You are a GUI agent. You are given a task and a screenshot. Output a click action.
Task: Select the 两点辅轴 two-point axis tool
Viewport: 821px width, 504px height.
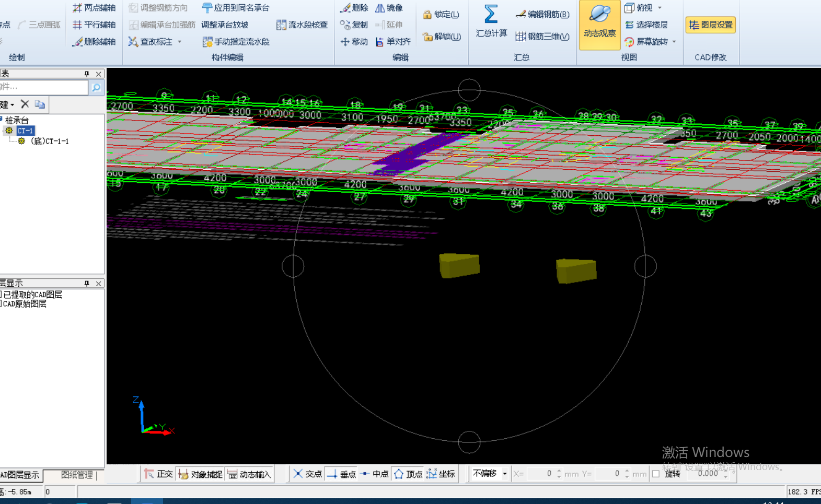click(x=94, y=8)
